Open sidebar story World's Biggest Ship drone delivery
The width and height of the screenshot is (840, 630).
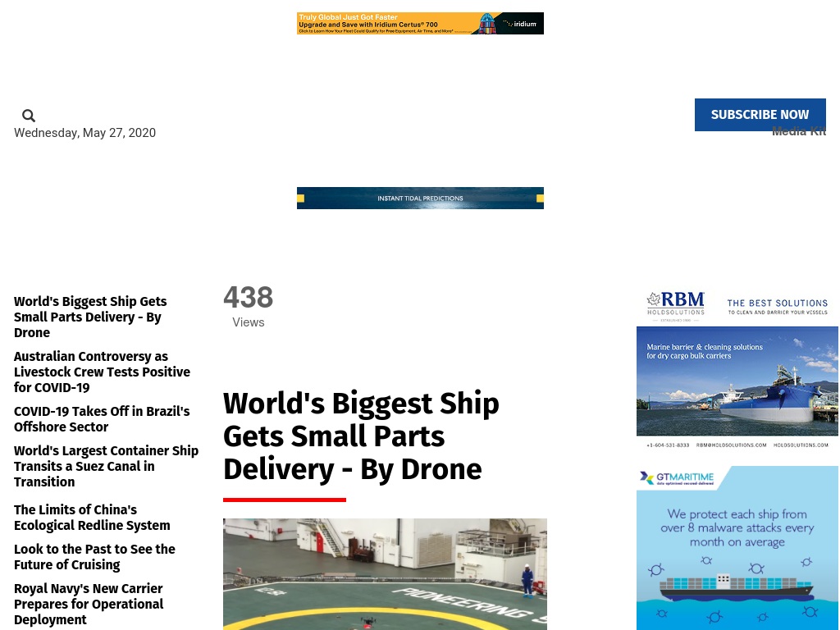(x=90, y=317)
